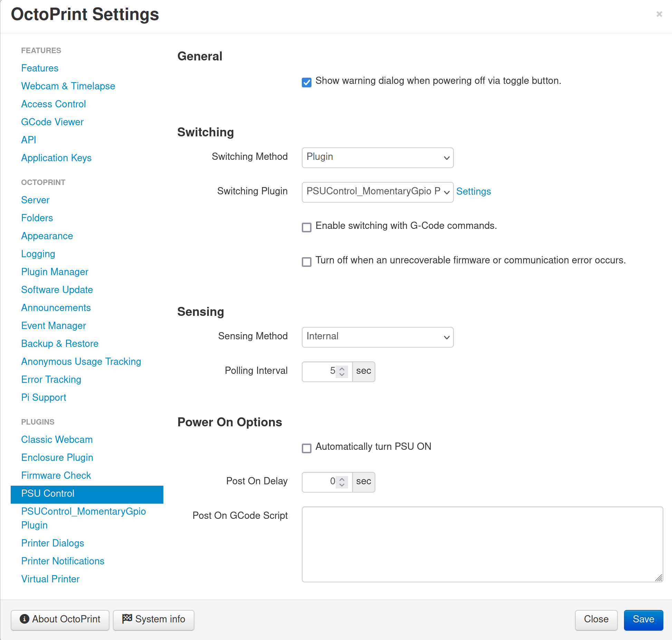Save the settings

[x=643, y=620]
